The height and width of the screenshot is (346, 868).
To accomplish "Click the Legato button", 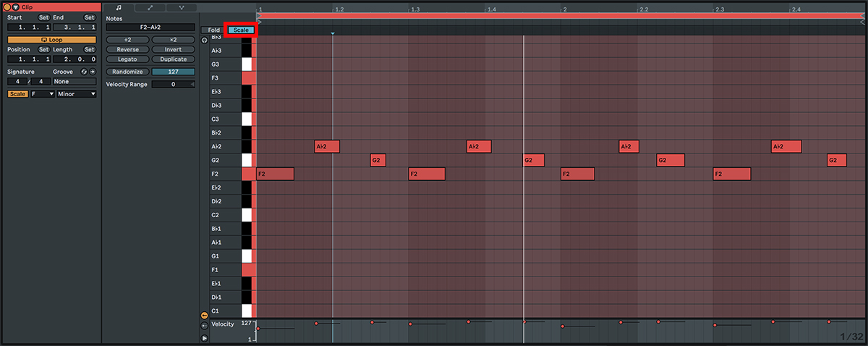I will [x=127, y=59].
